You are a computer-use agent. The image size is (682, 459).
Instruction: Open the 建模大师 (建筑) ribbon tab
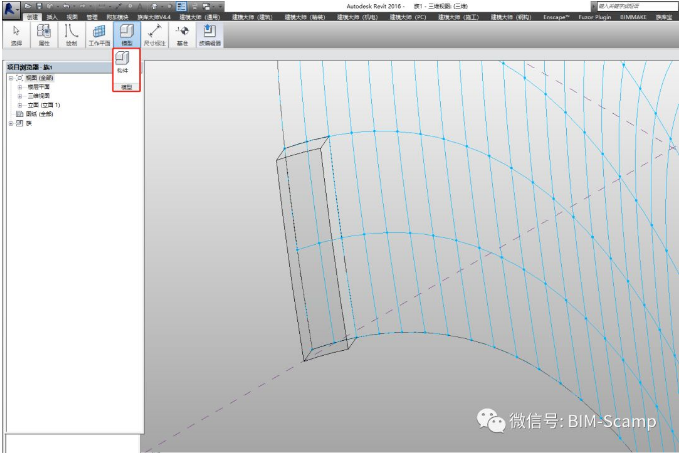(x=252, y=17)
